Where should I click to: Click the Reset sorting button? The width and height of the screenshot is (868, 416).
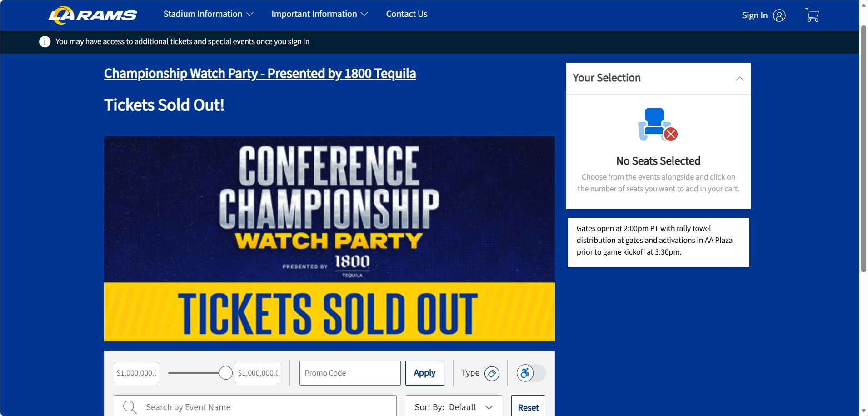[x=528, y=407]
